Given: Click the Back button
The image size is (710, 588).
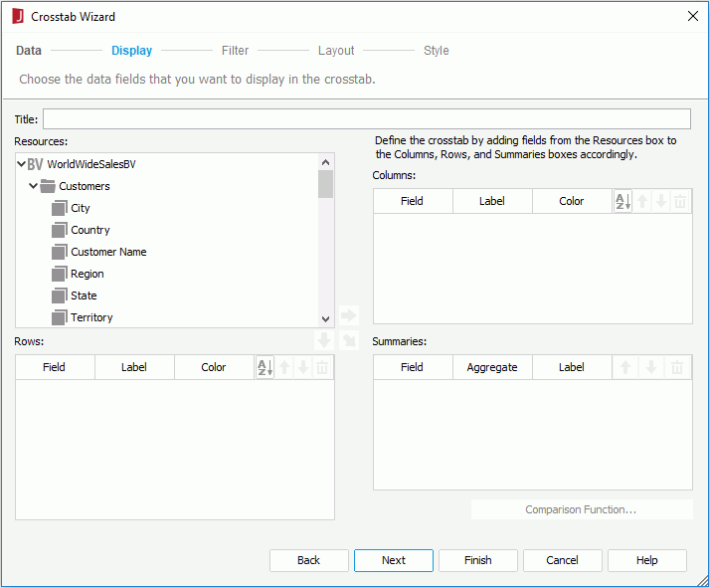Looking at the screenshot, I should [309, 560].
